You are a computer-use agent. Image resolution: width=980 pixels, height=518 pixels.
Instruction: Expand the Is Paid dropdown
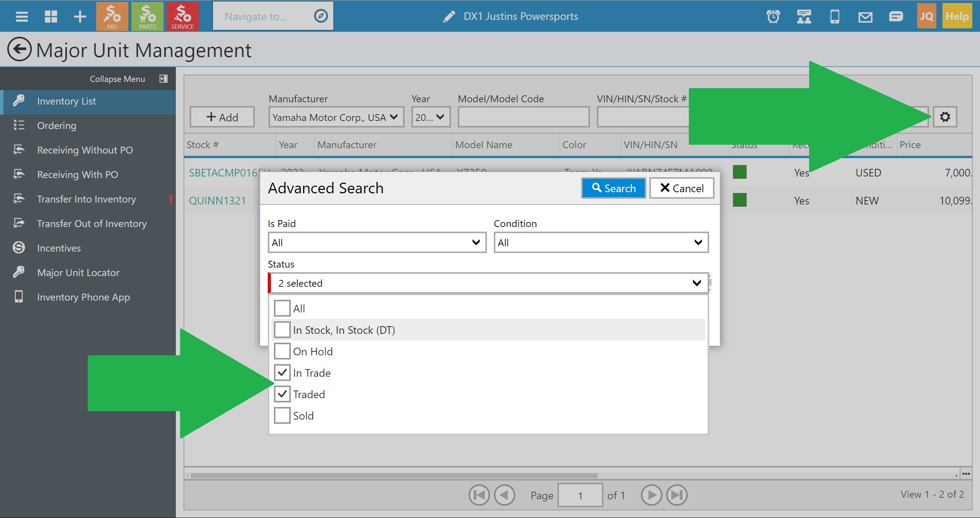point(377,242)
